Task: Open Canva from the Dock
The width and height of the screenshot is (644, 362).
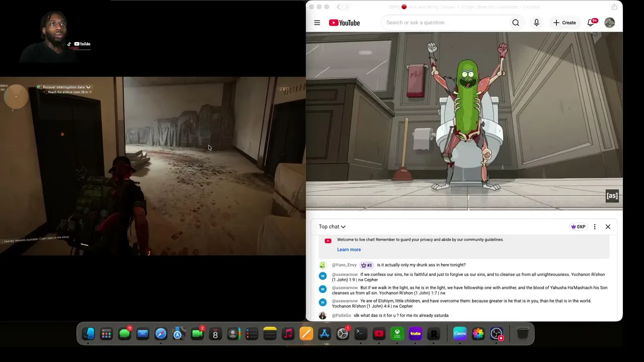Action: pyautogui.click(x=460, y=334)
